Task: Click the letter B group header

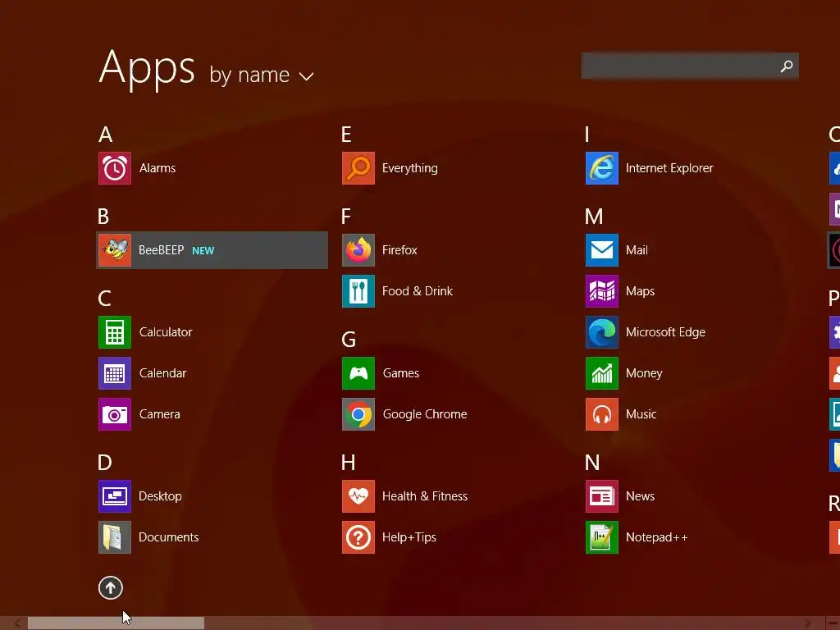Action: click(103, 217)
